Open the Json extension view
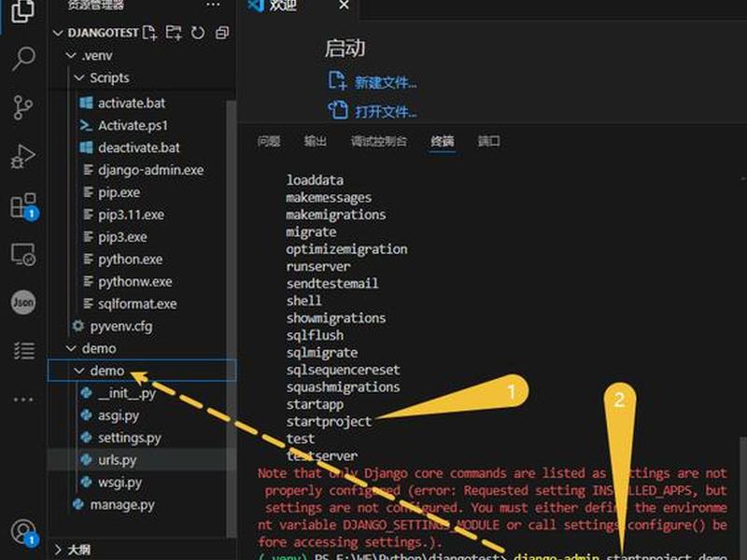The width and height of the screenshot is (747, 560). [x=23, y=302]
